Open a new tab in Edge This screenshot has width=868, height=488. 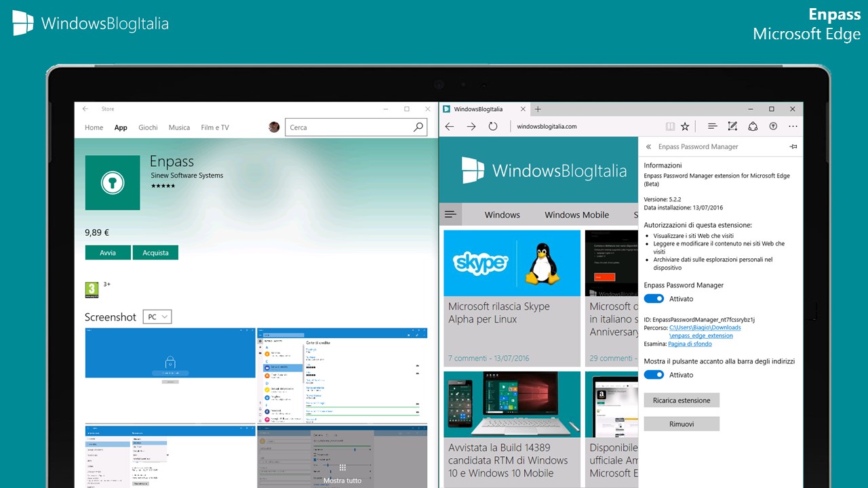538,108
